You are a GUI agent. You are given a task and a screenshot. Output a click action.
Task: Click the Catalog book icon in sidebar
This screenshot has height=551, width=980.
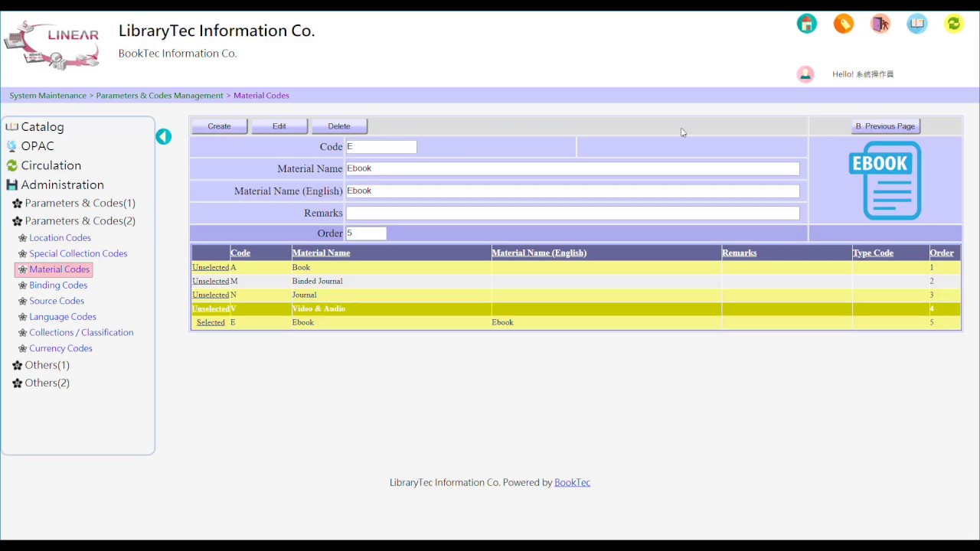click(11, 127)
